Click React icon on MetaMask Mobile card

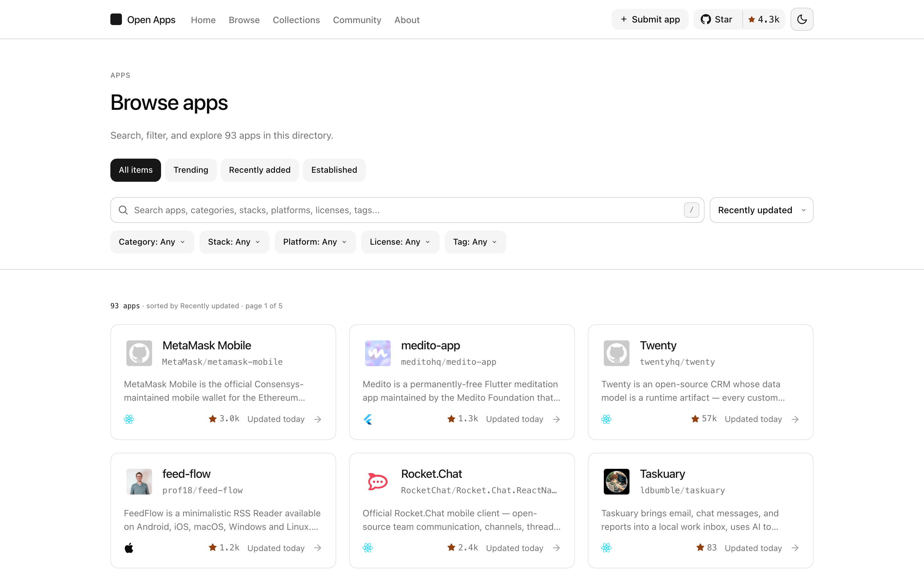point(129,419)
